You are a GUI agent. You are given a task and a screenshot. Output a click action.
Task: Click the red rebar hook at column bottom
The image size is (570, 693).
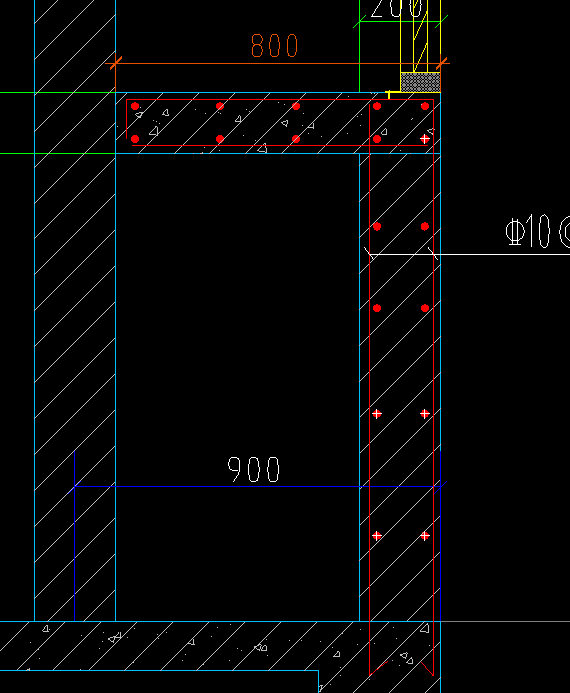click(401, 668)
